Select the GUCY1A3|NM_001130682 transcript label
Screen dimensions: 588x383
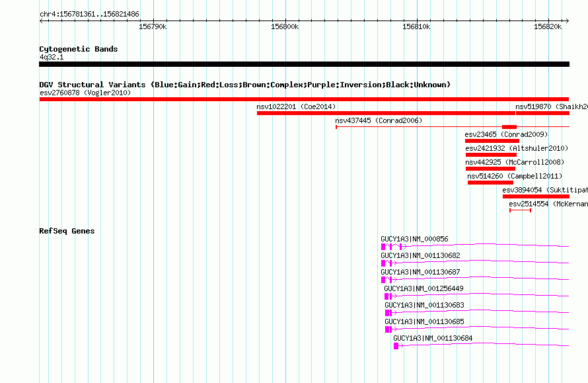pyautogui.click(x=420, y=255)
